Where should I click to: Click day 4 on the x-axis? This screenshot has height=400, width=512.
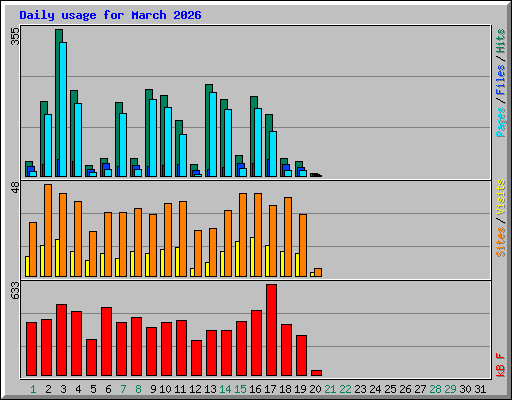(x=78, y=389)
